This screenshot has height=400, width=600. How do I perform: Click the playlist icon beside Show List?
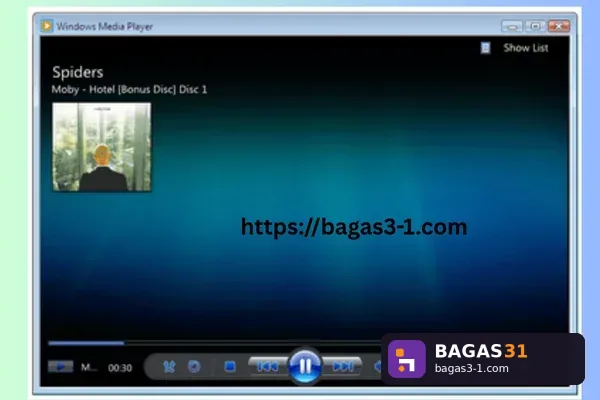[x=485, y=48]
